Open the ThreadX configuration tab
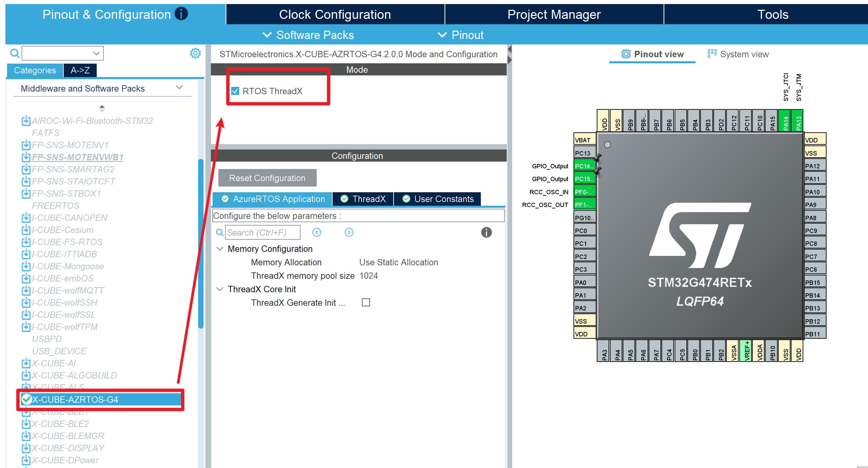 point(363,199)
